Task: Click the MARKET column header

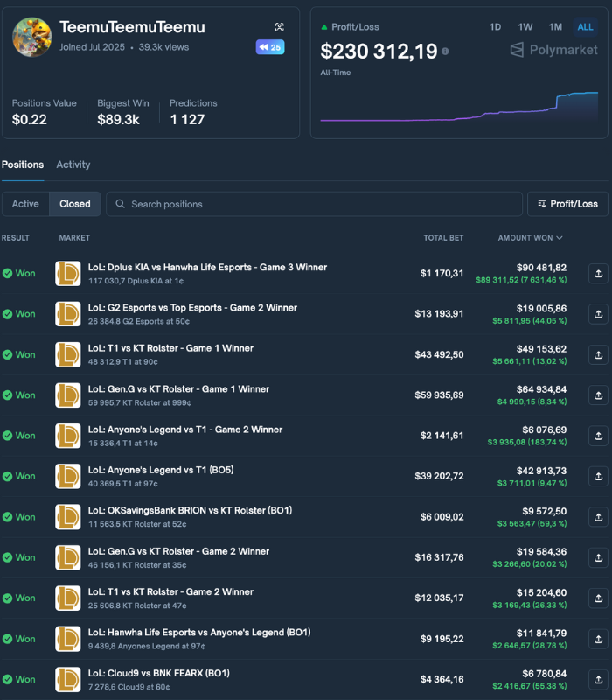Action: [74, 238]
